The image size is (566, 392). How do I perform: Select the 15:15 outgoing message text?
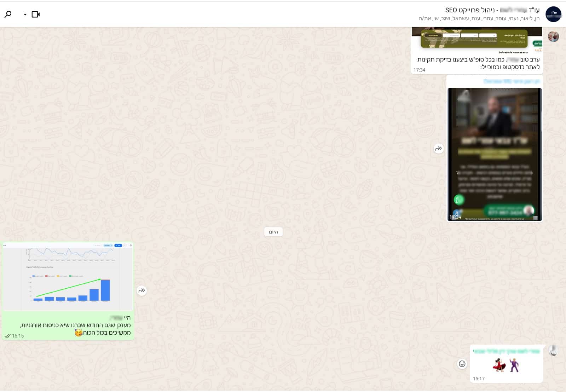pyautogui.click(x=75, y=325)
